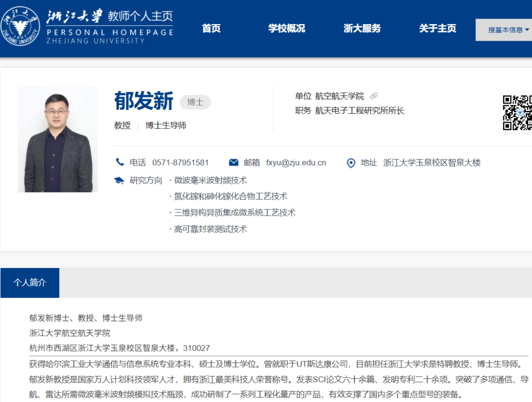Switch to the 个人简介 tab

[x=30, y=283]
